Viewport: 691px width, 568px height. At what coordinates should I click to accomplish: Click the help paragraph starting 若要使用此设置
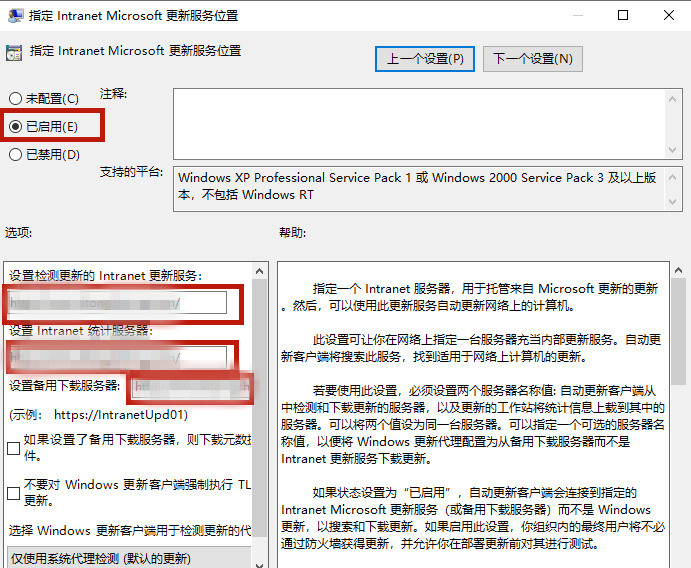[472, 425]
